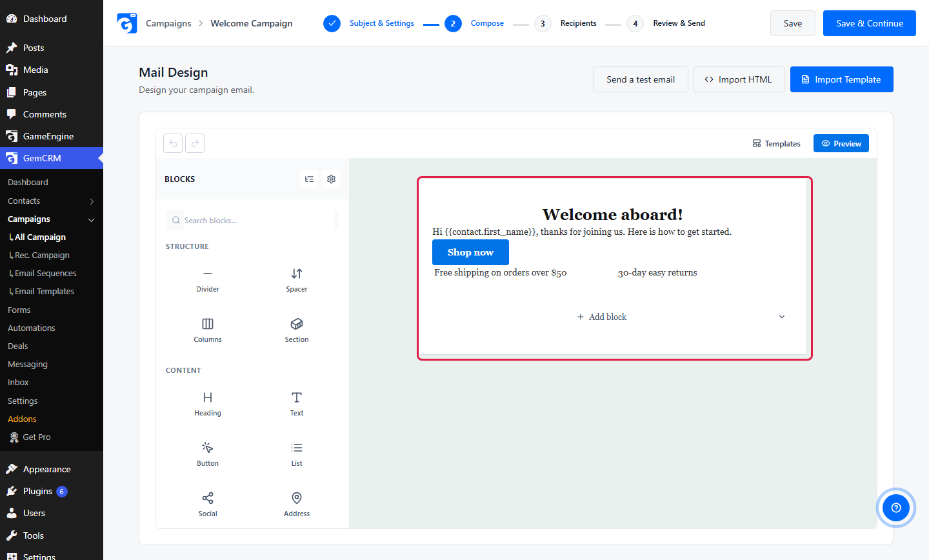Open the blocks settings gear icon
Viewport: 929px width, 560px height.
[332, 179]
